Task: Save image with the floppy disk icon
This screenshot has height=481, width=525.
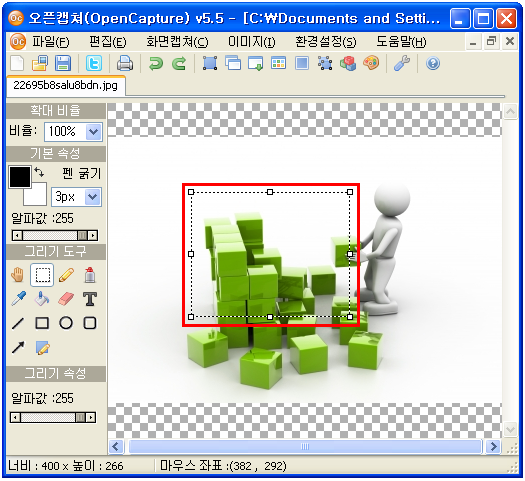Action: 63,63
